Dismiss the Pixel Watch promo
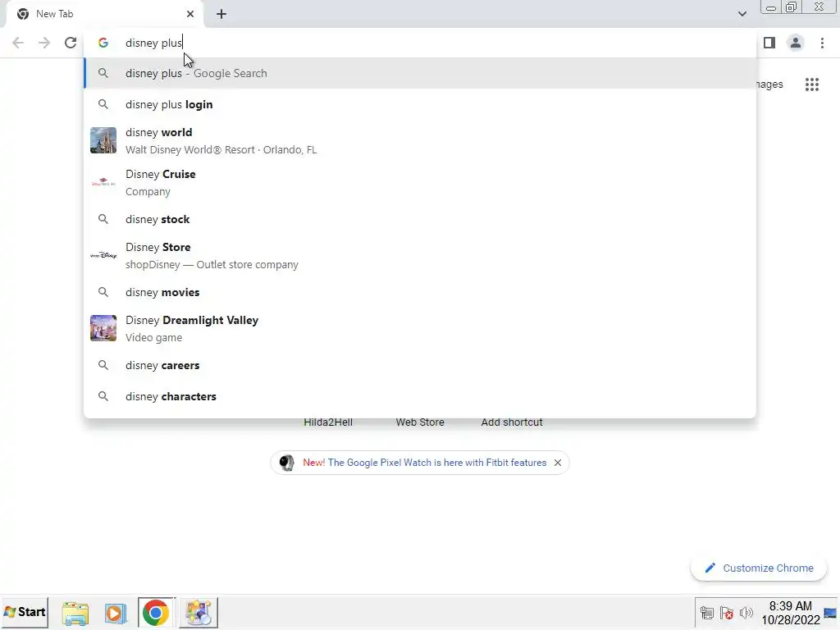 [558, 463]
